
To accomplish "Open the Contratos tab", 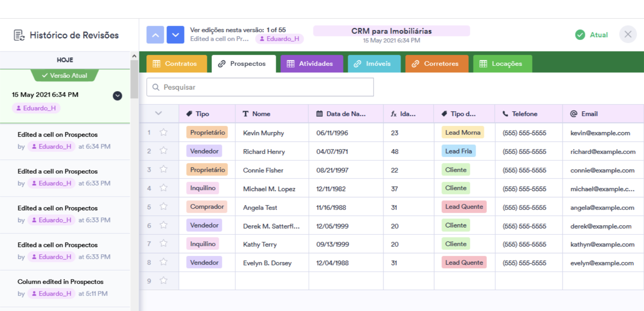I will point(177,64).
